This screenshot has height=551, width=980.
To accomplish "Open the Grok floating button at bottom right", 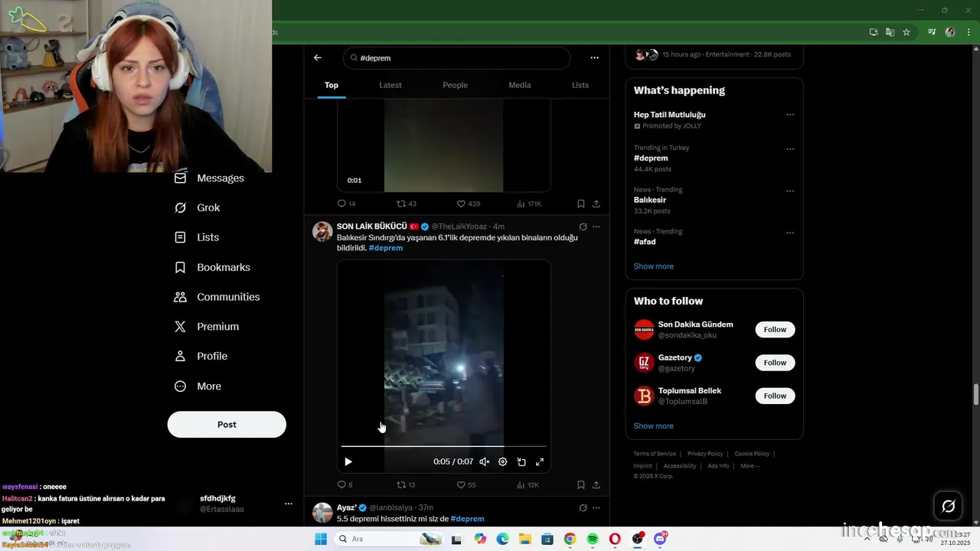I will pos(949,506).
